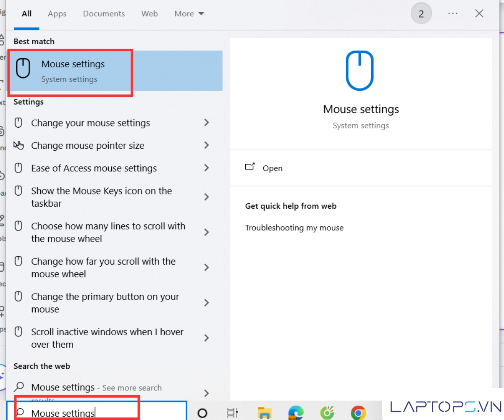Launch Google Chrome from taskbar
The height and width of the screenshot is (420, 504).
pyautogui.click(x=358, y=413)
